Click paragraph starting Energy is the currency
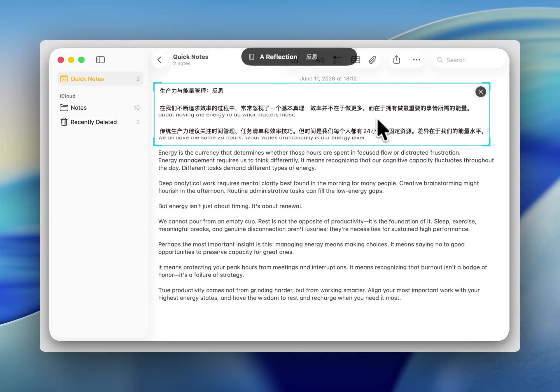560x392 pixels. (x=326, y=160)
